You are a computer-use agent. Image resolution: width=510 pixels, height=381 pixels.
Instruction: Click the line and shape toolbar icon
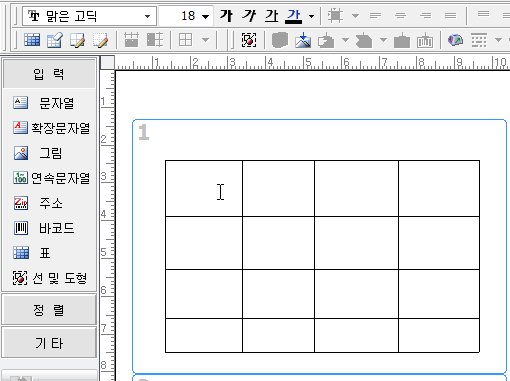(249, 40)
